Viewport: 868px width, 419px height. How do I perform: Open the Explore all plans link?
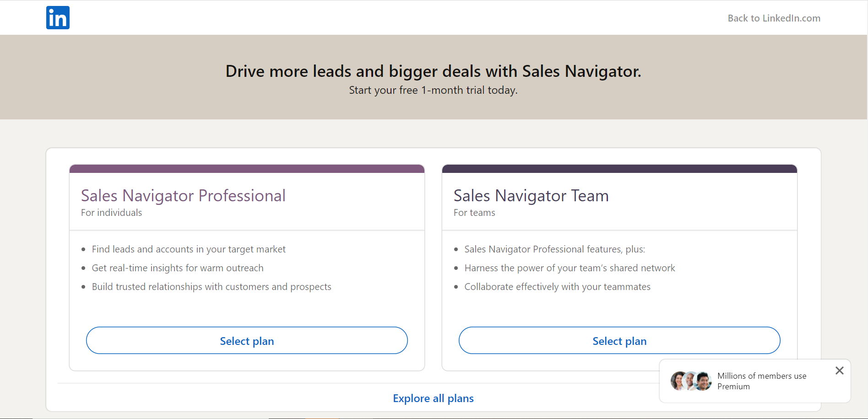pyautogui.click(x=433, y=398)
